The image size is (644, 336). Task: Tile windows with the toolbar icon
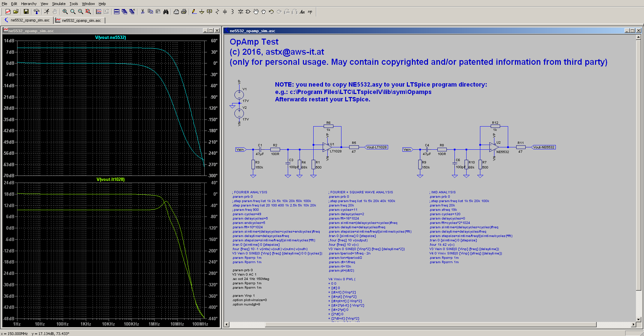pyautogui.click(x=117, y=12)
